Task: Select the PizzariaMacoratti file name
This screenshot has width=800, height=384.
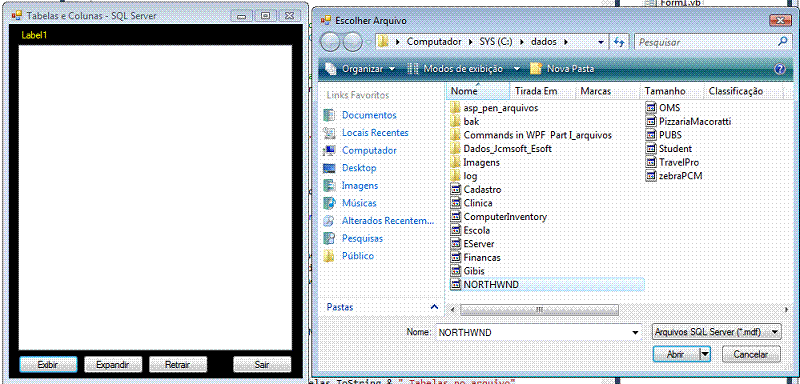Action: coord(695,122)
